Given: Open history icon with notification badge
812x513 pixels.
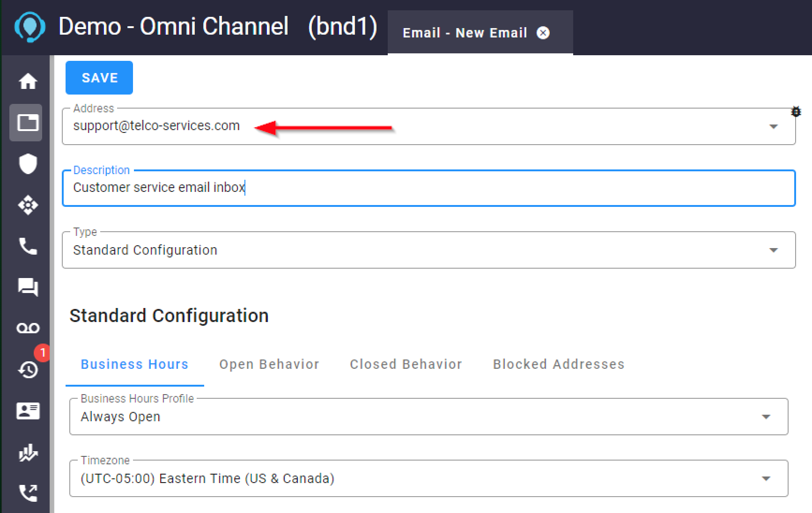Looking at the screenshot, I should click(x=28, y=369).
